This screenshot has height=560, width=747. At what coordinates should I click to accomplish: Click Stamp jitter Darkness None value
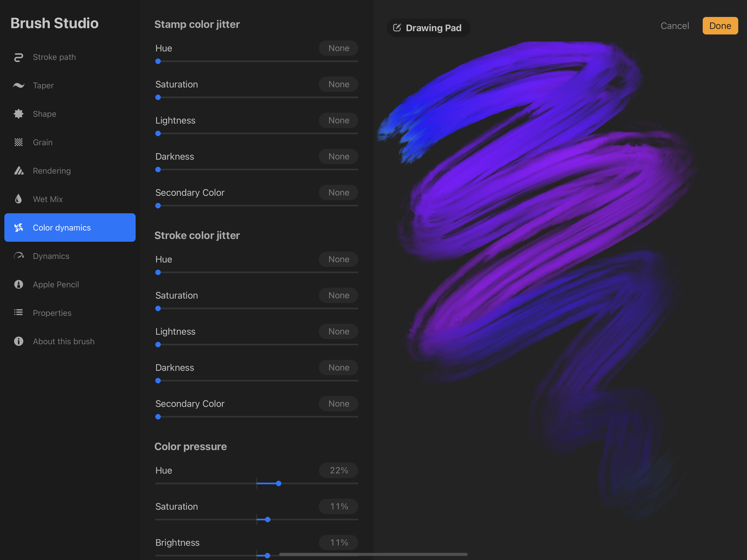tap(339, 157)
